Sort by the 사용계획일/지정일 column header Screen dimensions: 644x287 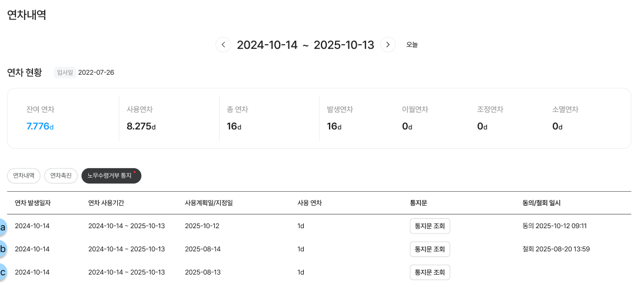click(213, 203)
